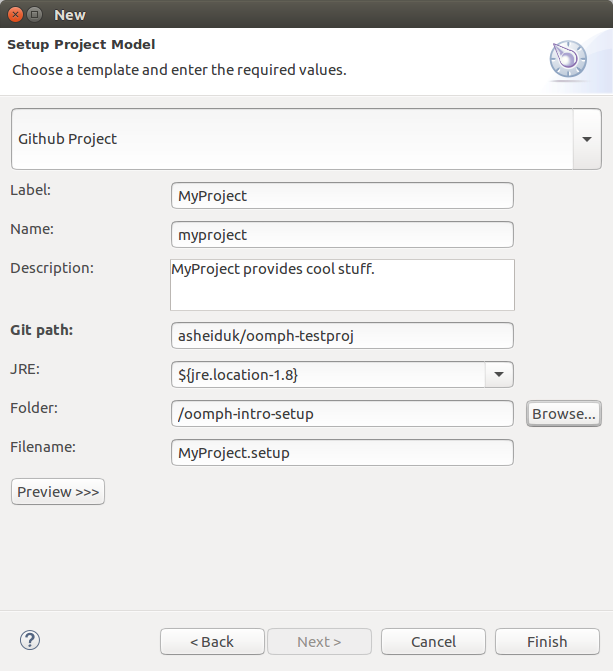This screenshot has width=613, height=671.
Task: Focus the Name field with myproject
Action: 342,235
